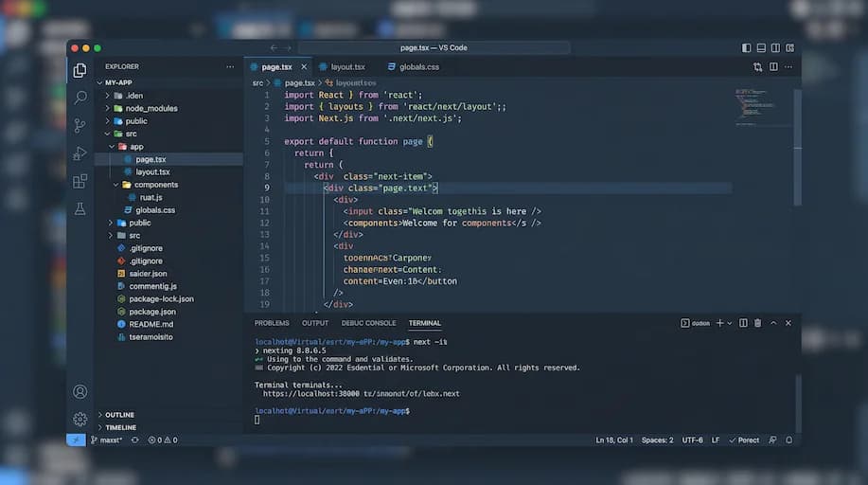This screenshot has height=485, width=868.
Task: Open the Run and Debug view
Action: click(80, 153)
